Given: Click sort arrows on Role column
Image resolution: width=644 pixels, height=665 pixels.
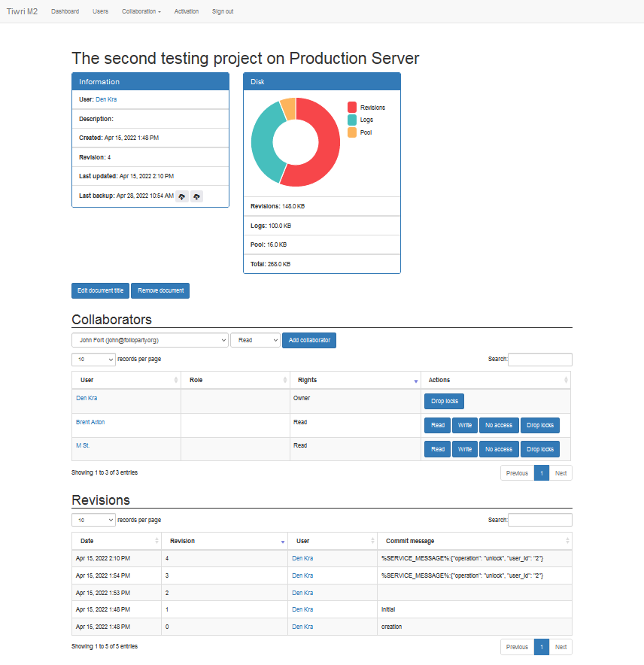Looking at the screenshot, I should pos(284,381).
